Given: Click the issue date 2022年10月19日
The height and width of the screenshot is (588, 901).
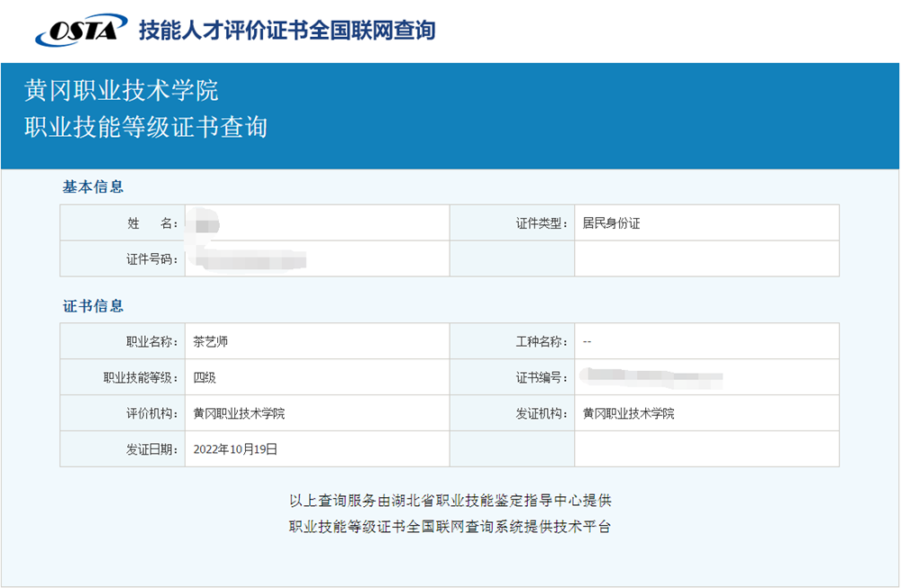Looking at the screenshot, I should [x=235, y=449].
